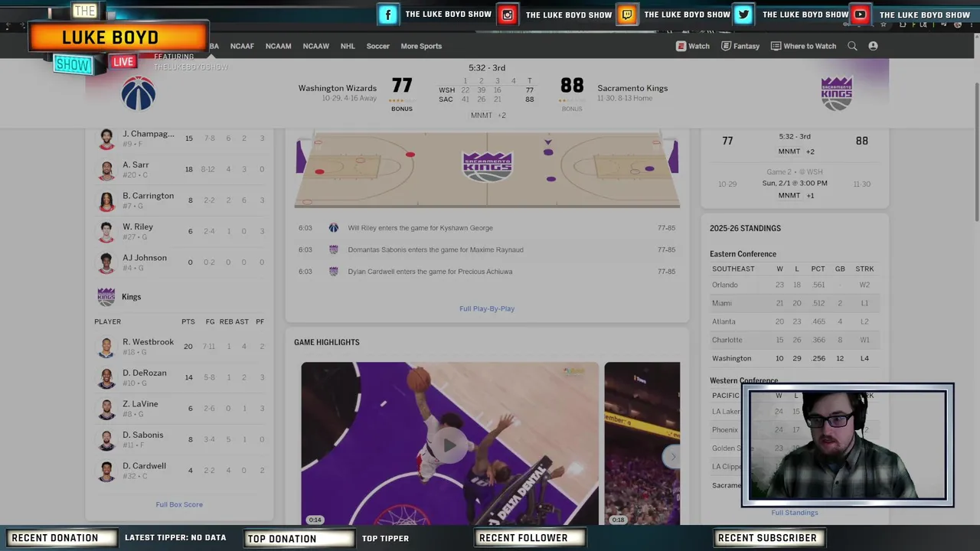
Task: Play the first game highlight video
Action: (449, 445)
